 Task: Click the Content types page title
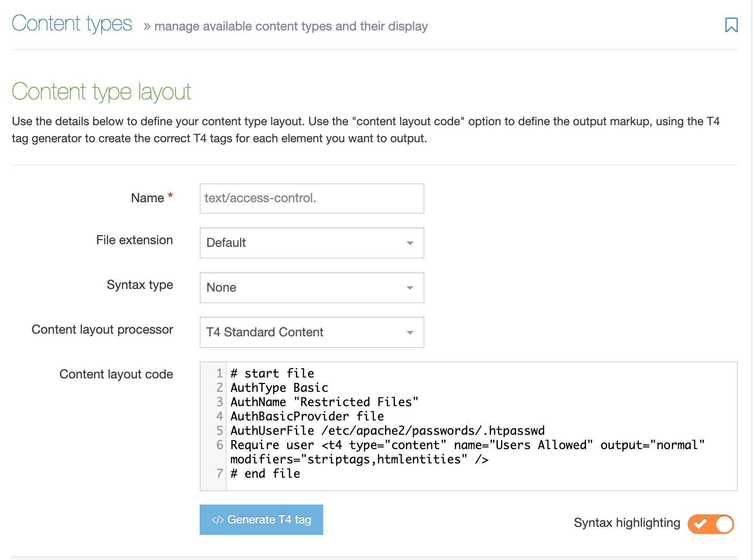[72, 24]
